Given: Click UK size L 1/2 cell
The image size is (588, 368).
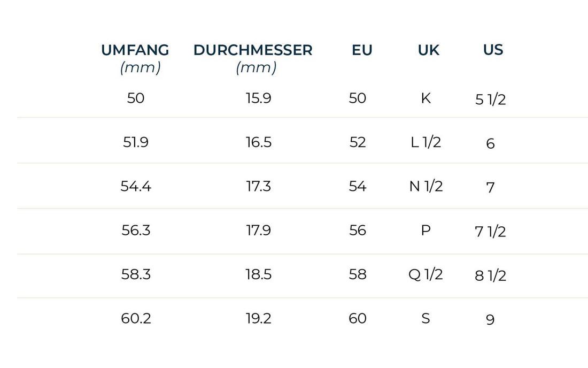Looking at the screenshot, I should tap(426, 142).
